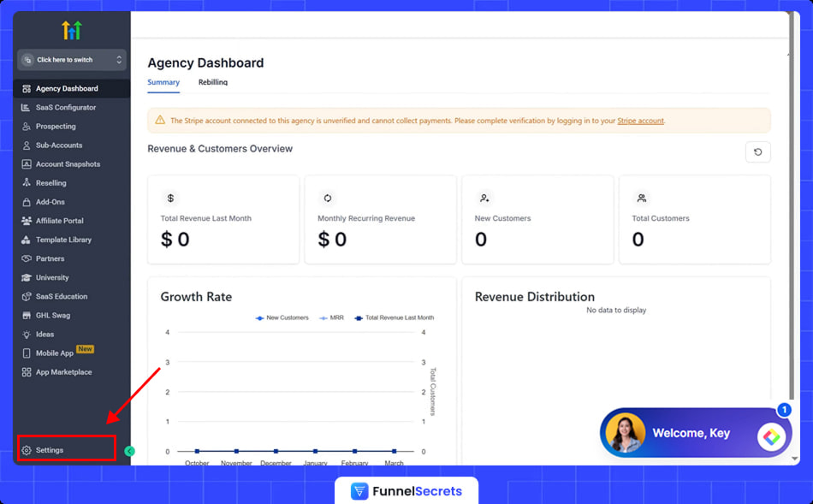Select the Summary tab
The width and height of the screenshot is (813, 504).
click(x=163, y=82)
